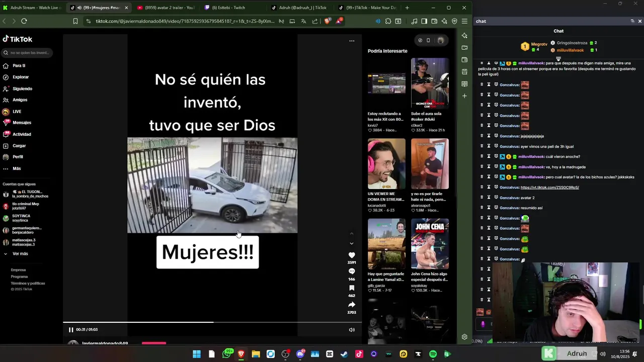Image resolution: width=644 pixels, height=362 pixels.
Task: Open tiktok link in chat from Gonzalvus
Action: click(x=549, y=188)
